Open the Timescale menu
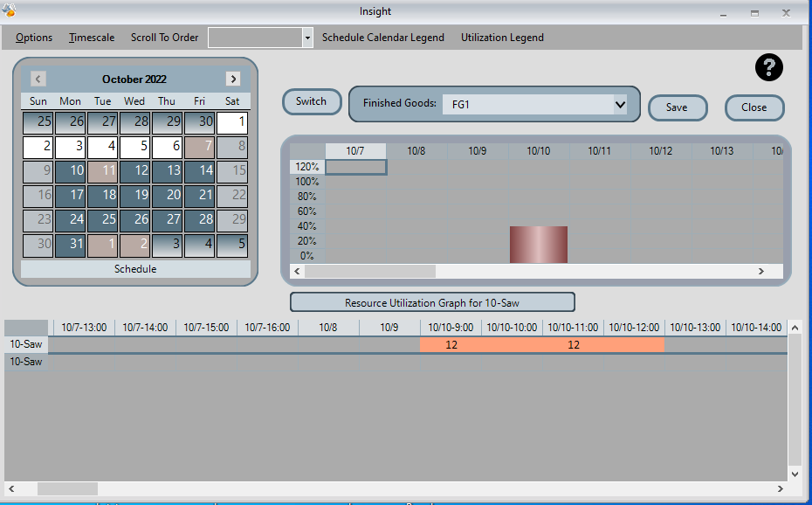 [91, 38]
